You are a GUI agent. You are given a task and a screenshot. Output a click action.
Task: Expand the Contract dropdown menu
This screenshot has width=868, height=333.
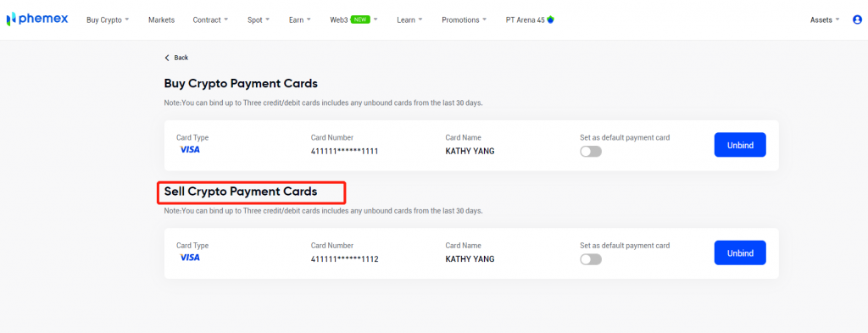210,20
